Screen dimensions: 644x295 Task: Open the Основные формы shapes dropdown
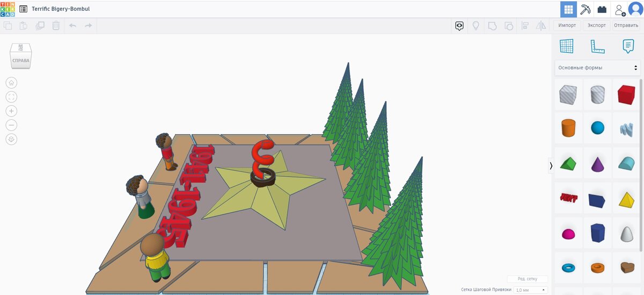pyautogui.click(x=597, y=68)
